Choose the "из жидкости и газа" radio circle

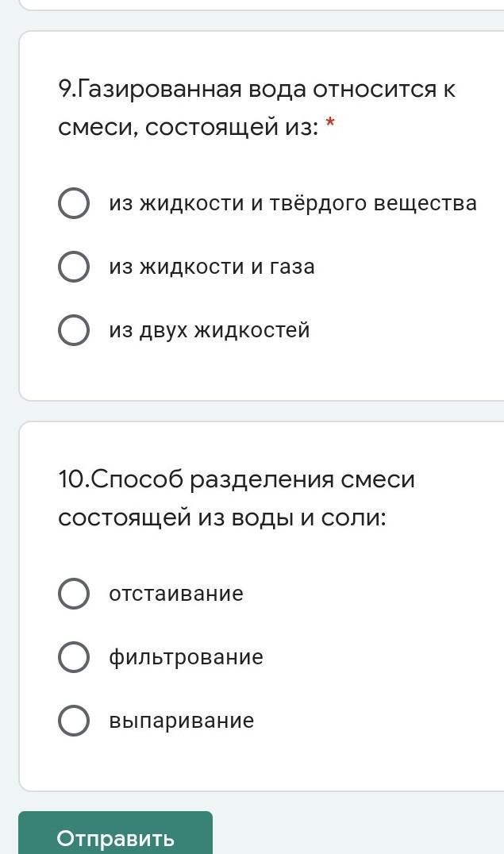74,267
